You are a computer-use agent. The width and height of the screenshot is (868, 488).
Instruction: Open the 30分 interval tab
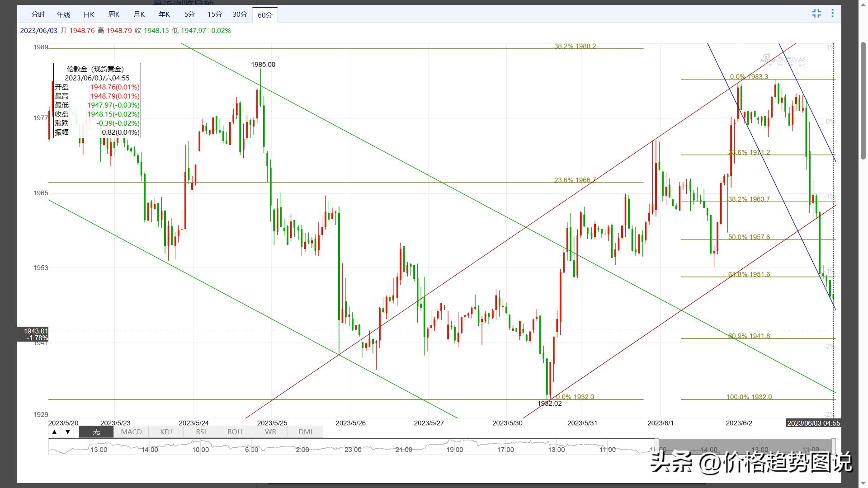[240, 14]
